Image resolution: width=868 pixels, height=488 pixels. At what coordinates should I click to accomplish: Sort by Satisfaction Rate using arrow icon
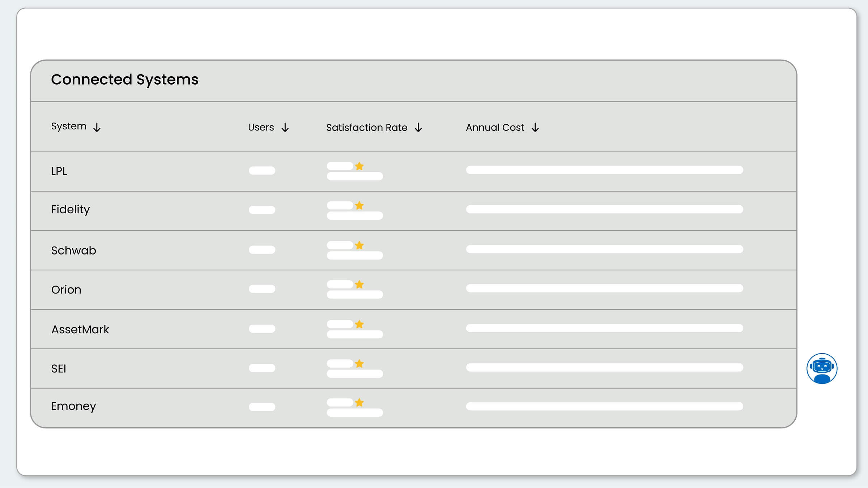[x=418, y=127]
